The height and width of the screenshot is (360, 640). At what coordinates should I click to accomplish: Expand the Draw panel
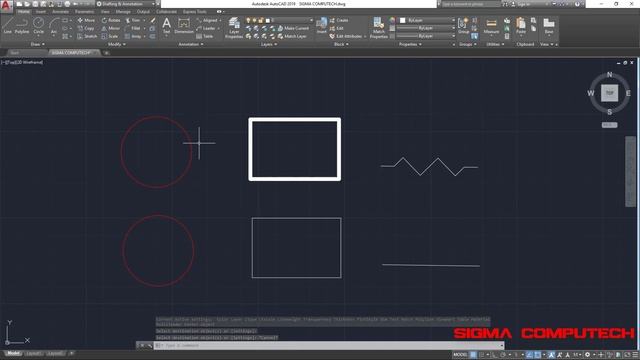(x=37, y=44)
